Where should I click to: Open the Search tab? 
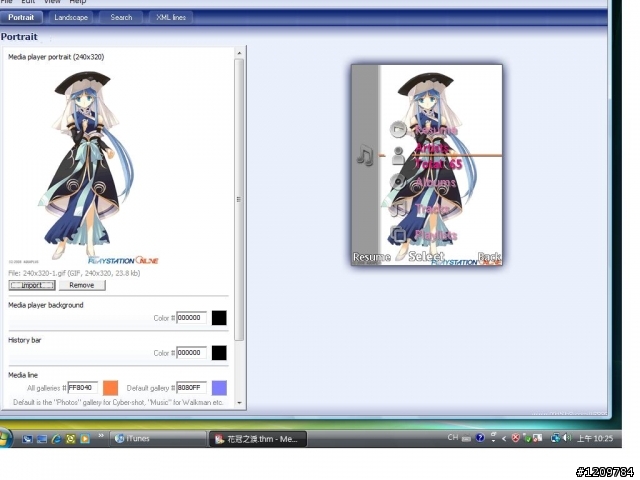121,18
